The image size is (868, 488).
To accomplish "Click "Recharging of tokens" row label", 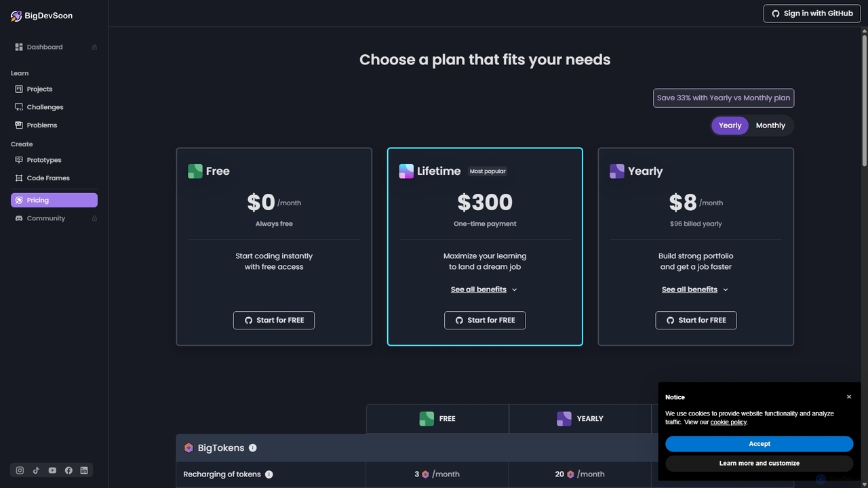I will click(222, 474).
